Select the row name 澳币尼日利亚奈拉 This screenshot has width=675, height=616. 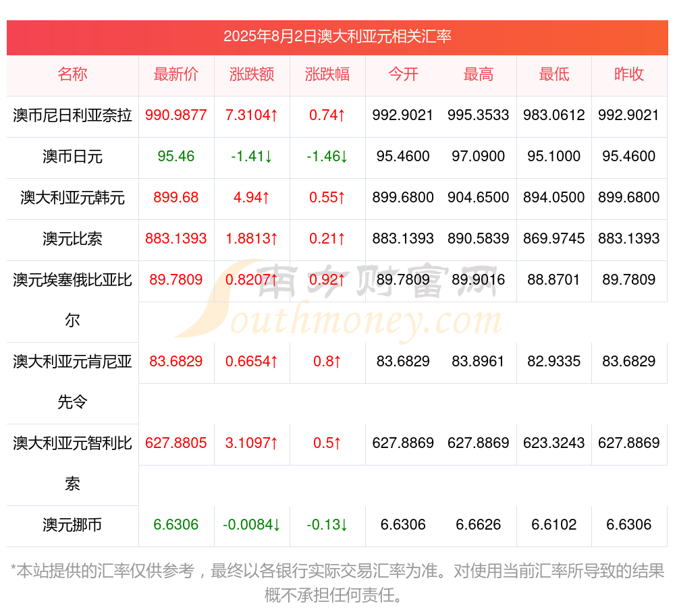(x=72, y=115)
